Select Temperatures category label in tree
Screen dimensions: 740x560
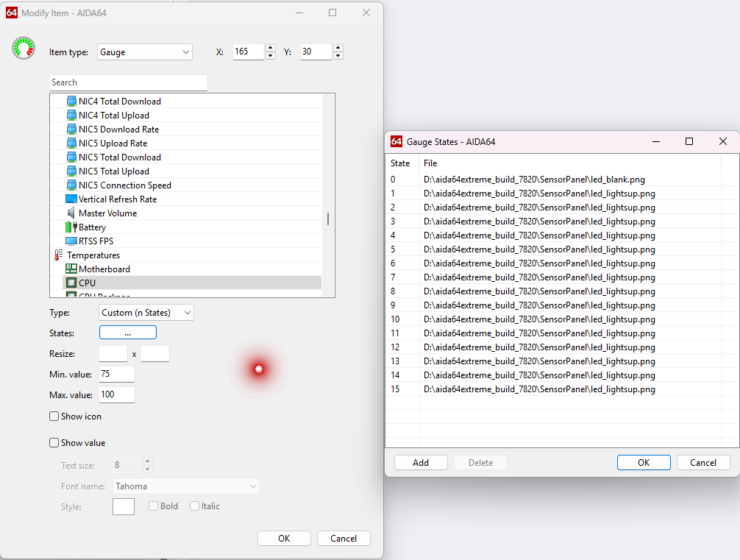click(93, 255)
